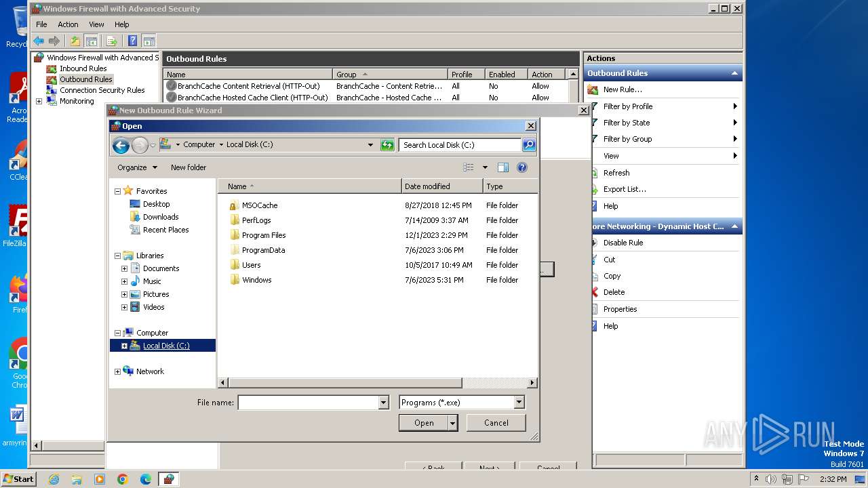Expand the Network node

(x=117, y=372)
